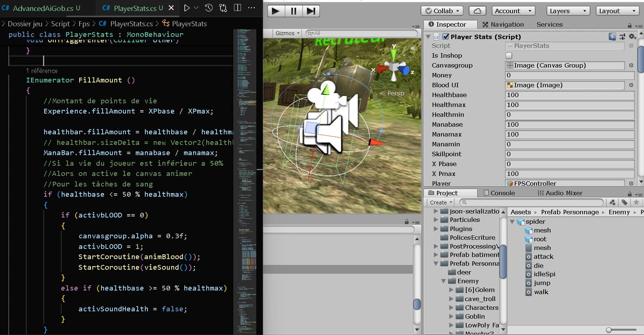Open changes compare icon in editor toolbar

223,8
